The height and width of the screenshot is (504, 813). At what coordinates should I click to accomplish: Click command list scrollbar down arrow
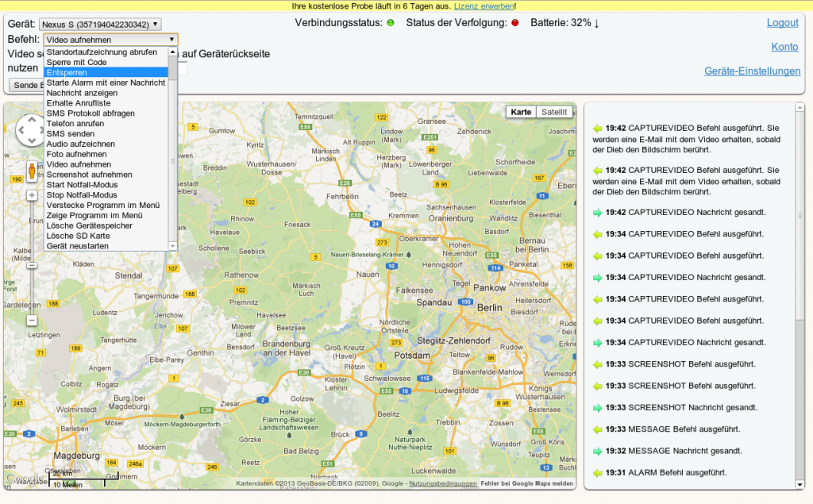pyautogui.click(x=172, y=246)
